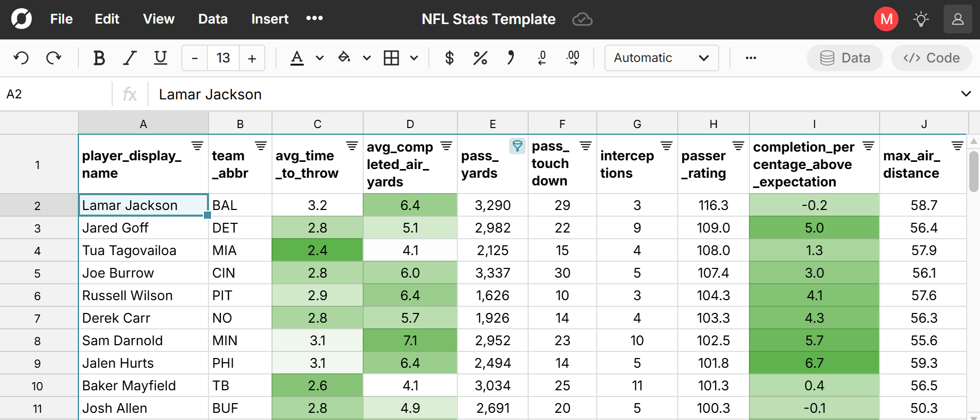Toggle bold formatting

[99, 58]
